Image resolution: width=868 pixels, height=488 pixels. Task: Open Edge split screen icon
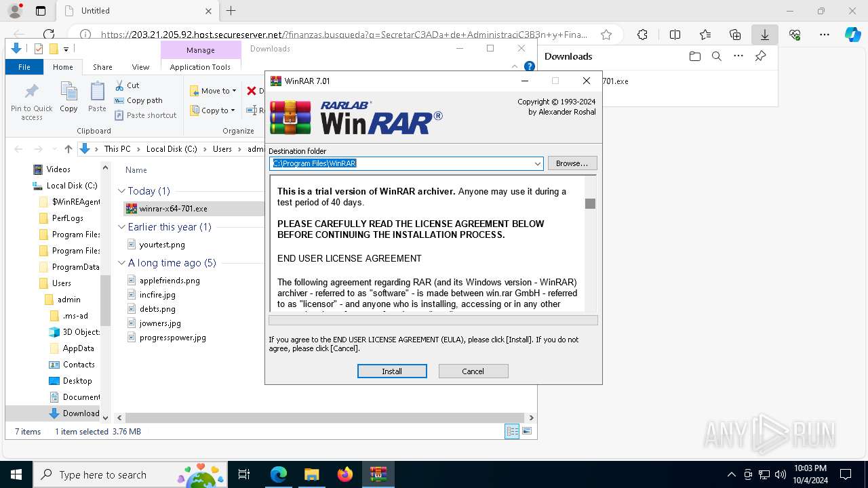[675, 35]
